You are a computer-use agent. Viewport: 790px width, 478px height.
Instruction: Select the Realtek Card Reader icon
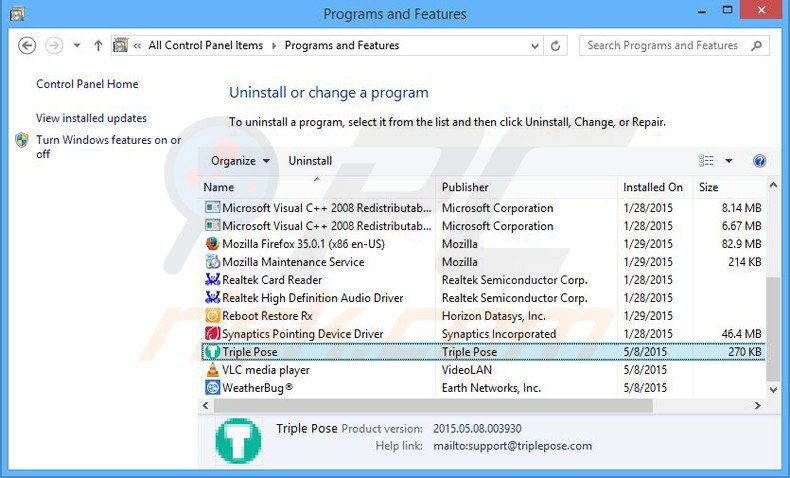[x=213, y=280]
